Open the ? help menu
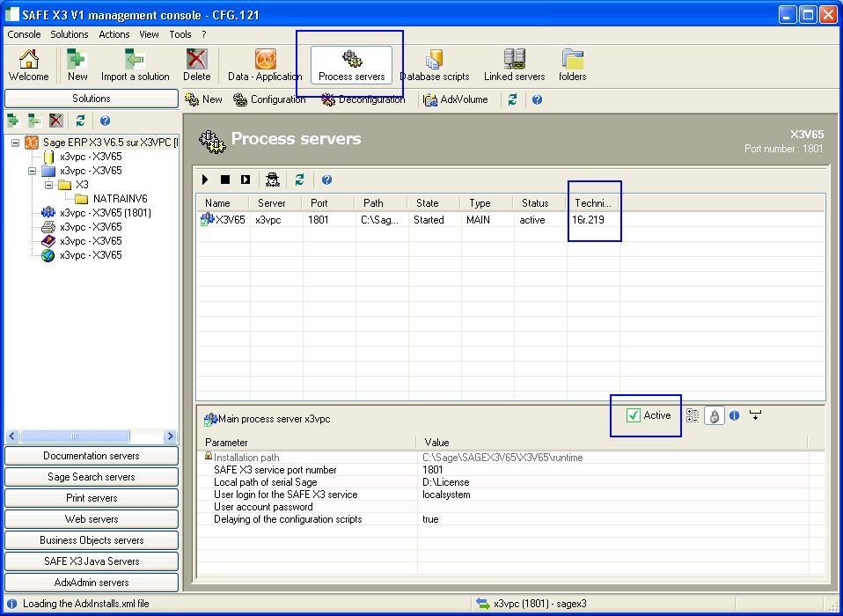 [204, 34]
